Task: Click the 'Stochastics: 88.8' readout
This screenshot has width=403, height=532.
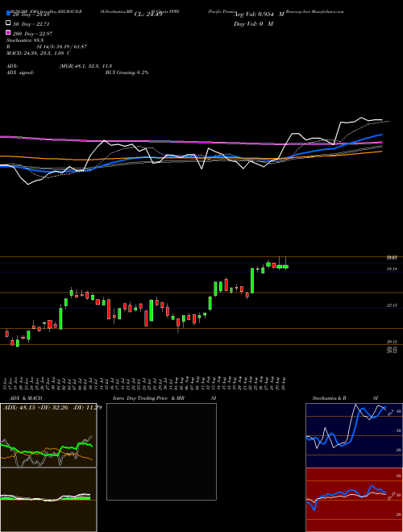Action: [25, 40]
